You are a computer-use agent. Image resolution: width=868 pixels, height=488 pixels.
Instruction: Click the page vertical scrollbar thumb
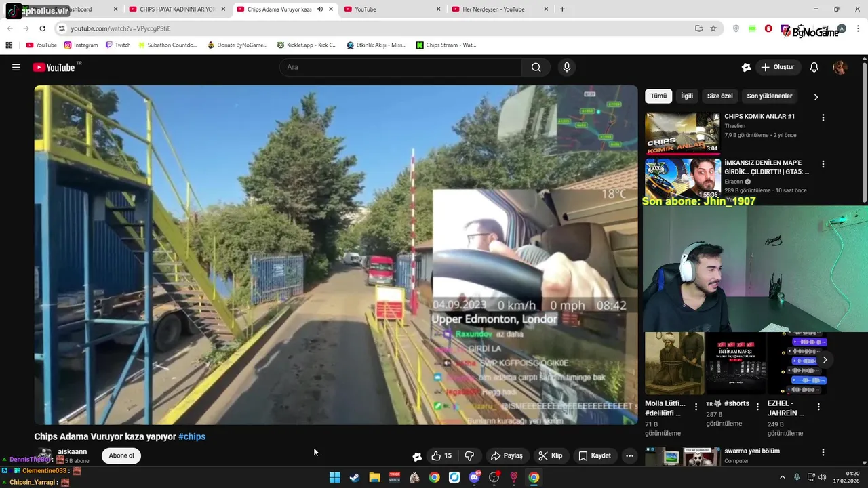(x=865, y=132)
